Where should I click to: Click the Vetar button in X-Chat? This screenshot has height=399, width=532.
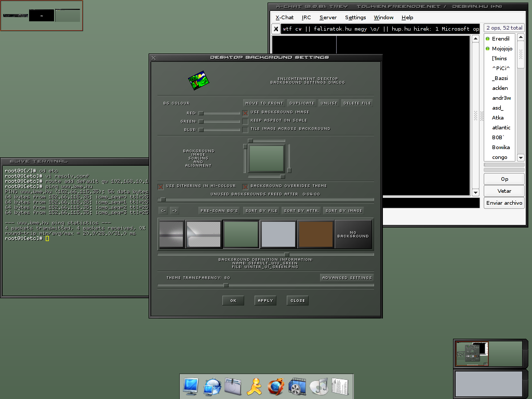504,191
